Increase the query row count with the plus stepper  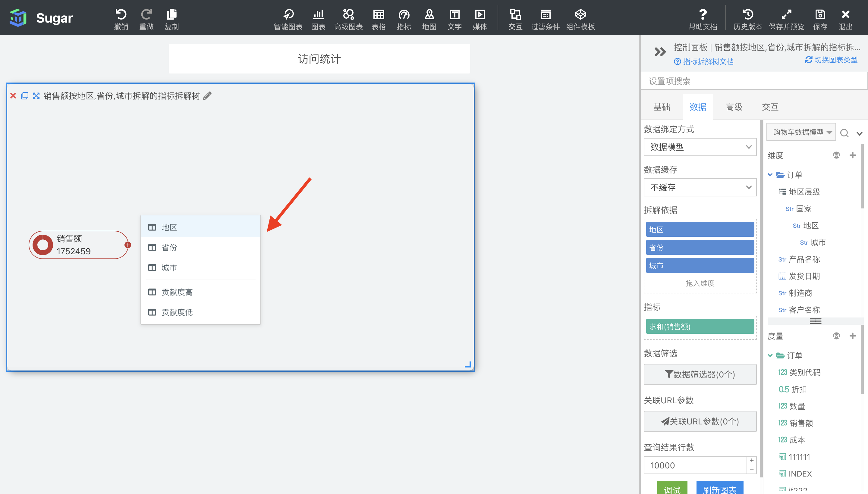coord(752,460)
